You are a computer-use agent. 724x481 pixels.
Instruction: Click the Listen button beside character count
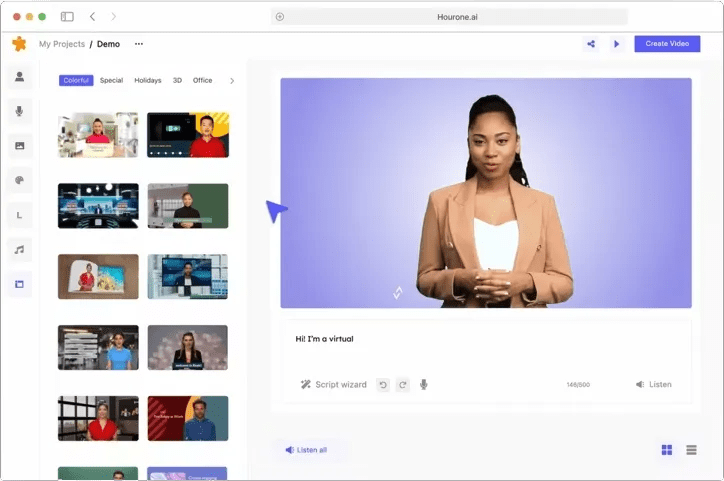[x=654, y=385]
